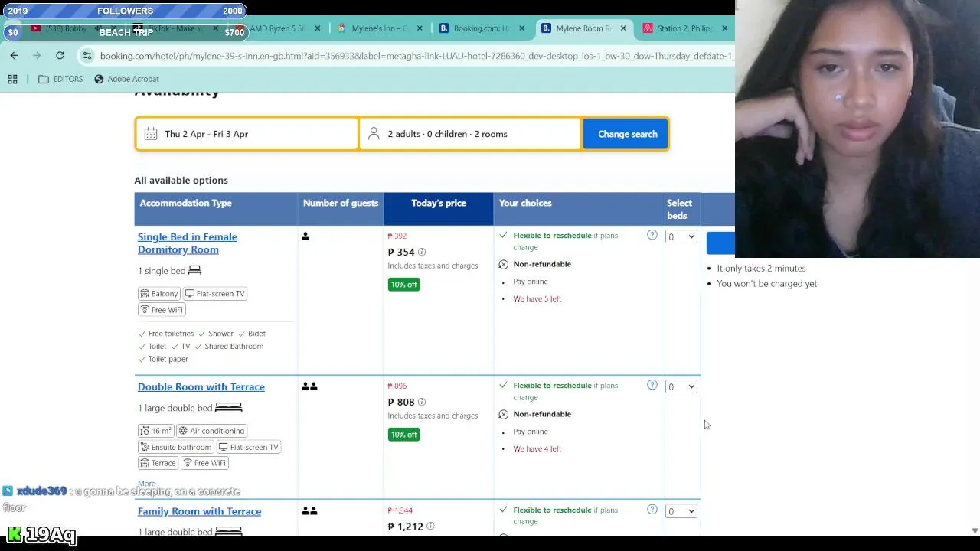This screenshot has width=980, height=551.
Task: Click price info icon next to ₱ 1,212
Action: 430,527
